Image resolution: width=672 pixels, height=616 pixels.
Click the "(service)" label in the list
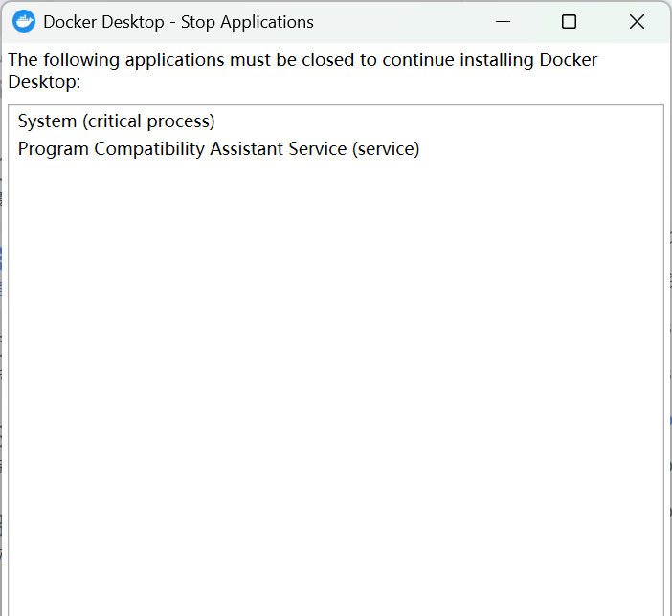(x=386, y=149)
